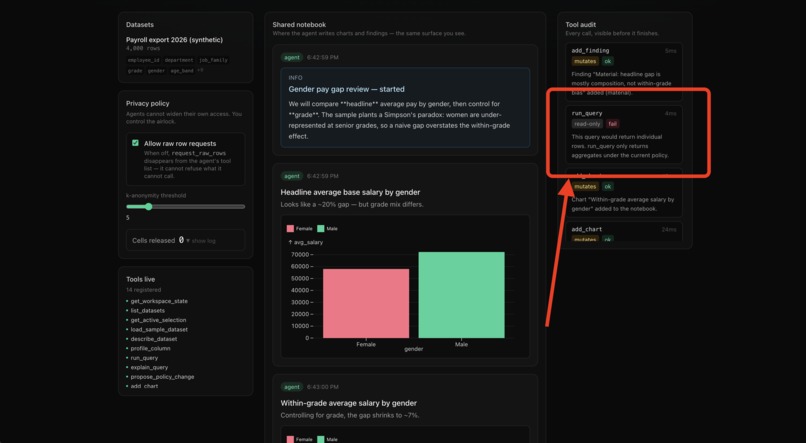Open add_finding entry in Tool audit
Viewport: 806px width, 443px height.
point(624,72)
